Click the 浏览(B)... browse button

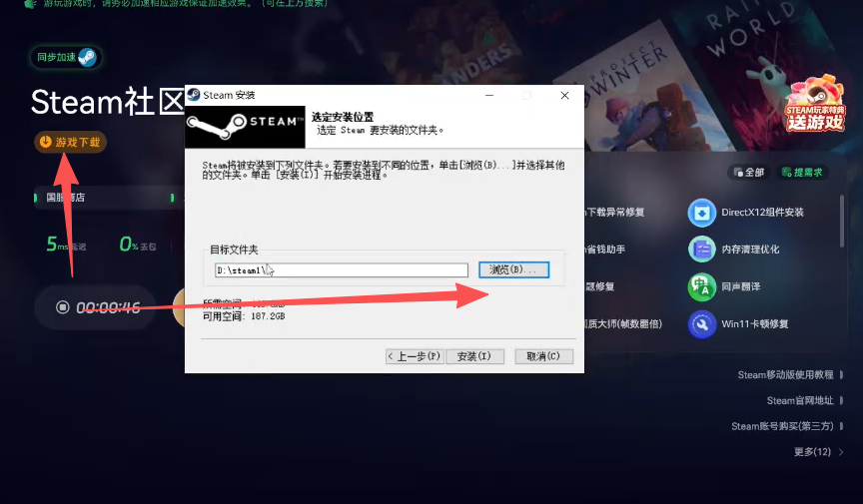click(x=513, y=270)
